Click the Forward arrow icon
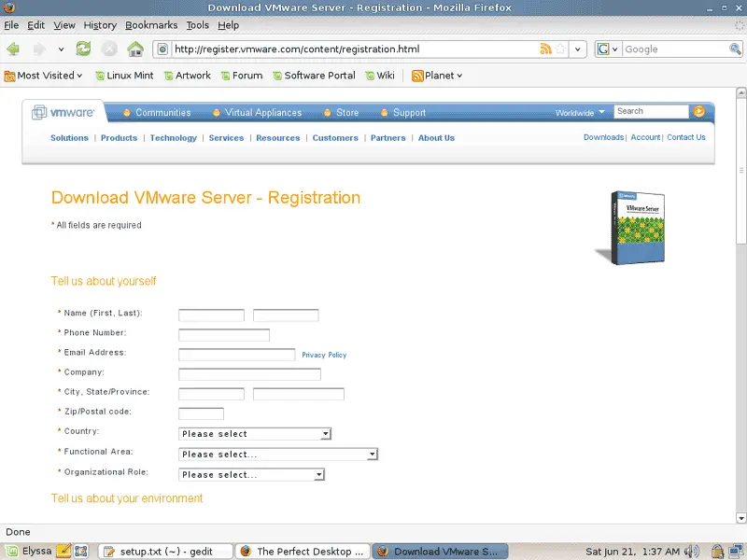This screenshot has height=560, width=747. pos(39,49)
